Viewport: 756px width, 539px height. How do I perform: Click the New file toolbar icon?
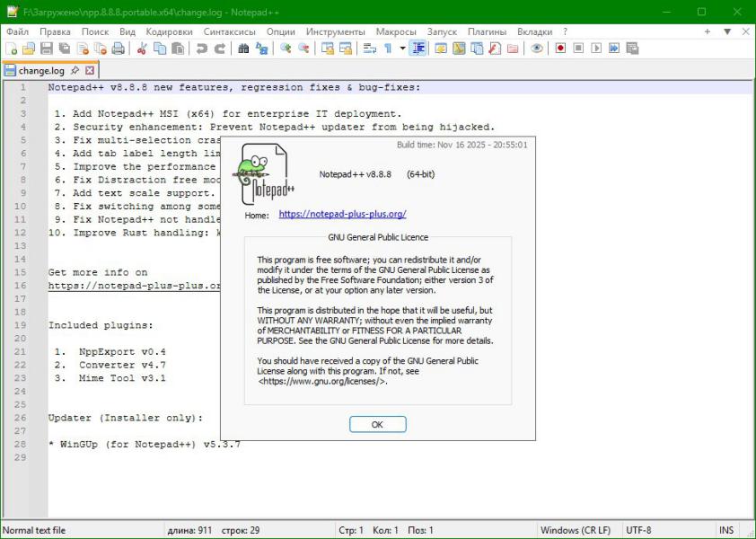(x=12, y=49)
